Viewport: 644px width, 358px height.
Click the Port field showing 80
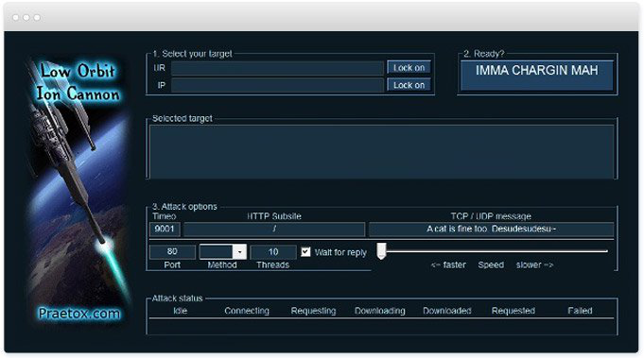[172, 252]
